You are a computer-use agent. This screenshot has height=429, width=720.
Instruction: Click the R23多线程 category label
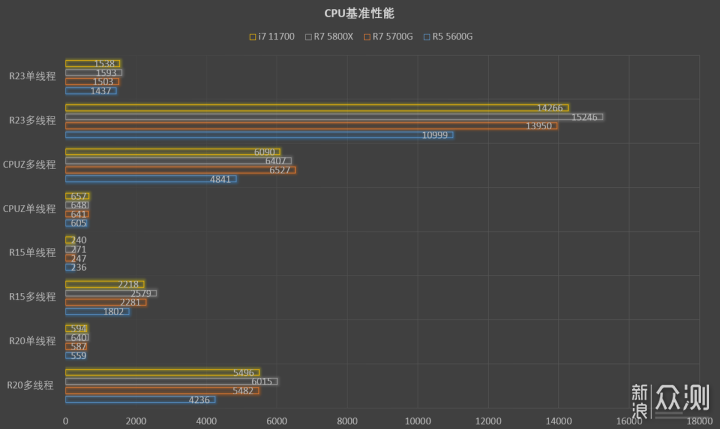[32, 120]
